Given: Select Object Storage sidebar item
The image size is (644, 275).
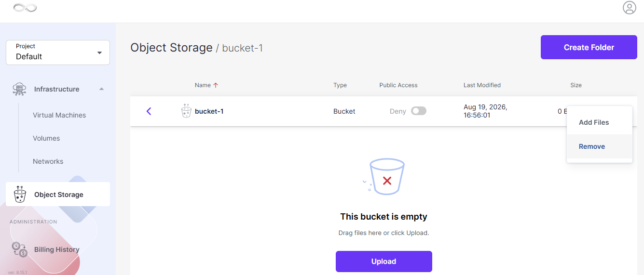Looking at the screenshot, I should tap(58, 194).
